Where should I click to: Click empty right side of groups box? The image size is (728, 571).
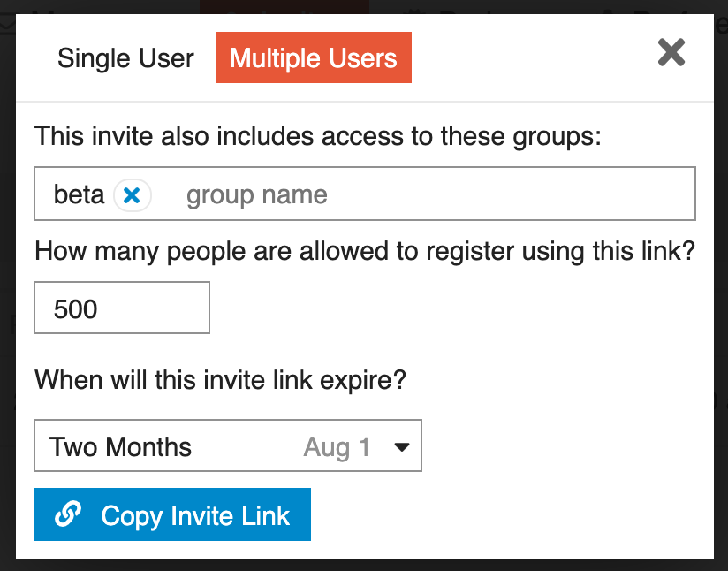click(x=574, y=194)
